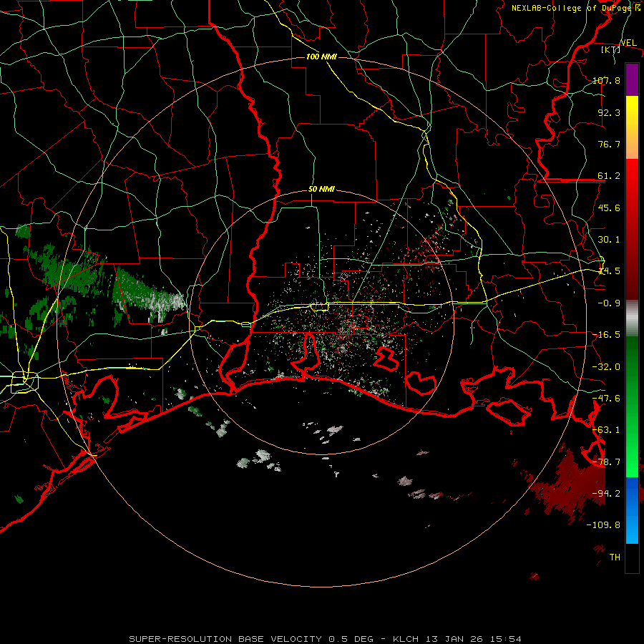Pick the yellow-orange segment of the color bar
This screenshot has width=644, height=644.
(632, 127)
